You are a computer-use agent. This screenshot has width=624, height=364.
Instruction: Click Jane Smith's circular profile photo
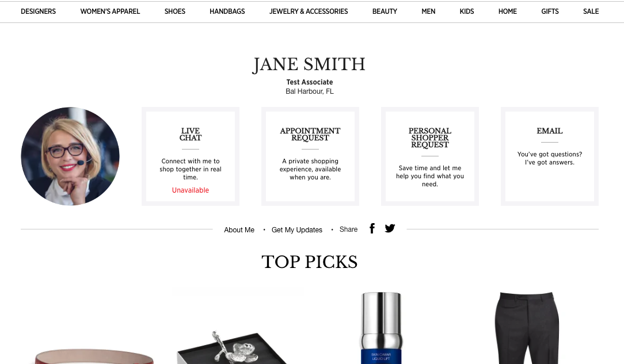pyautogui.click(x=70, y=156)
